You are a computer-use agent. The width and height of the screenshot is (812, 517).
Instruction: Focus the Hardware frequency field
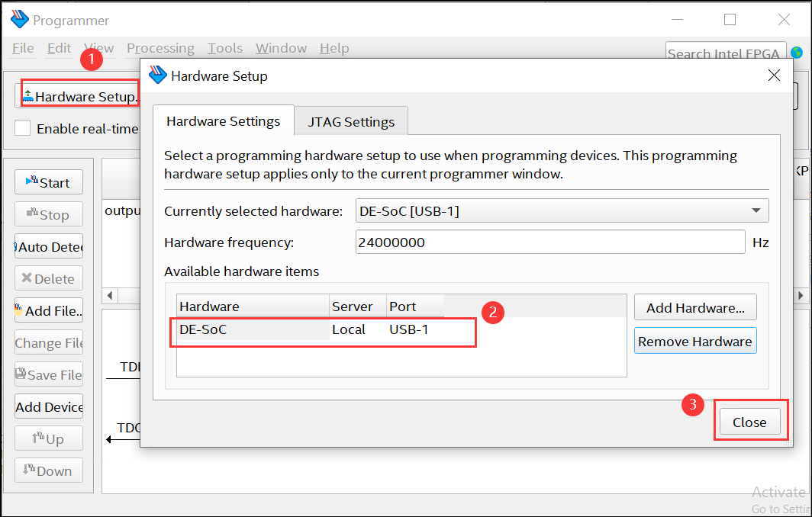(550, 242)
